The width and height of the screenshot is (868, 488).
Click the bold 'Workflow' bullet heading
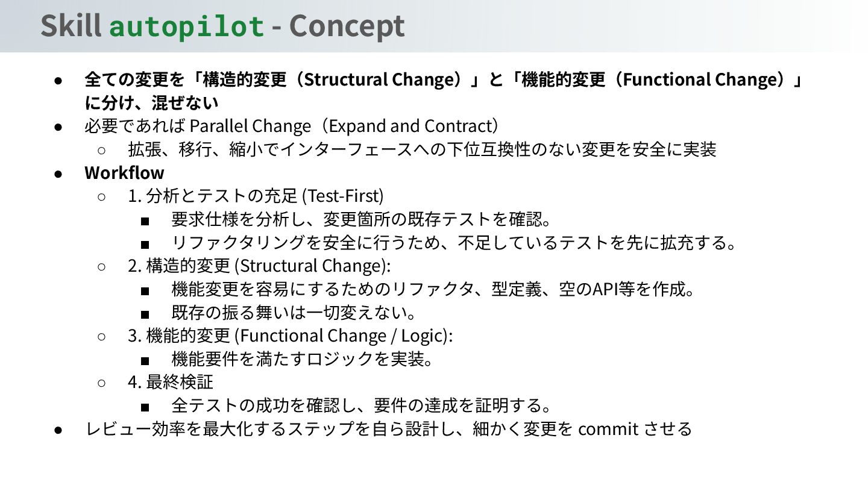click(x=124, y=173)
